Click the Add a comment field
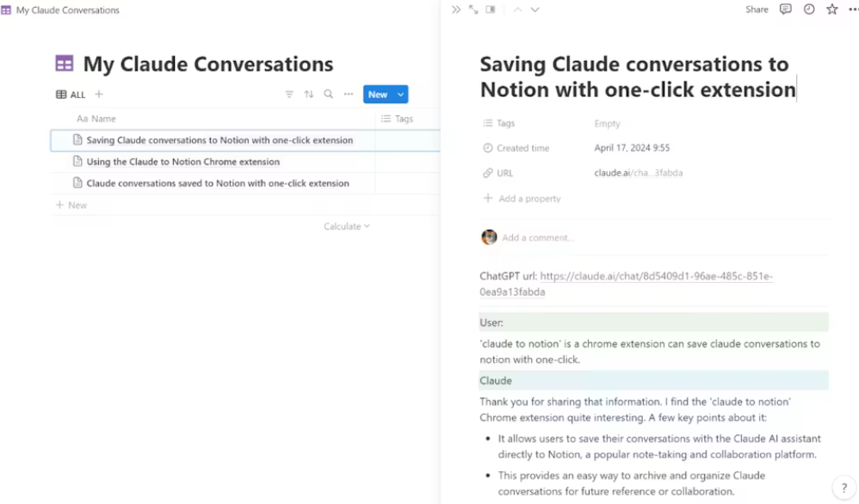The height and width of the screenshot is (504, 859). [538, 237]
